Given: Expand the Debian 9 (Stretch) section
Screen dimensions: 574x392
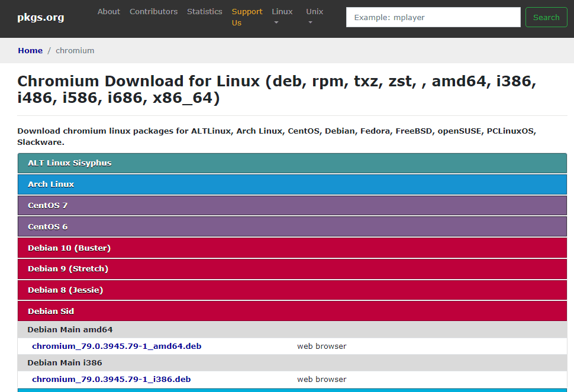Looking at the screenshot, I should click(292, 268).
